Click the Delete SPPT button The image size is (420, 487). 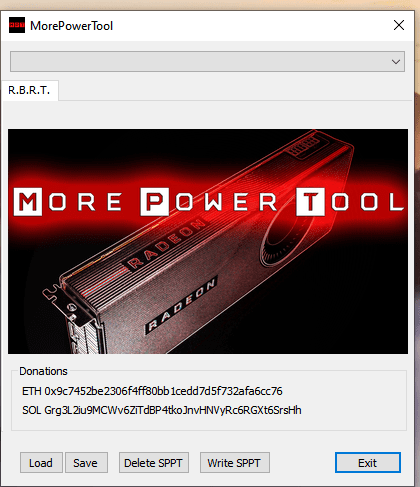[154, 463]
